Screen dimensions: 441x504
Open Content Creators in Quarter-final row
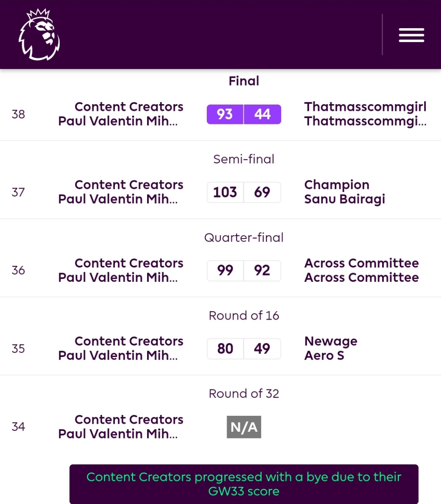(x=121, y=270)
